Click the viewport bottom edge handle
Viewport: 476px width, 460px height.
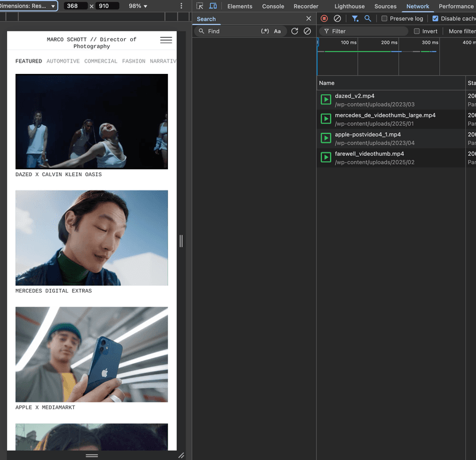pos(91,456)
